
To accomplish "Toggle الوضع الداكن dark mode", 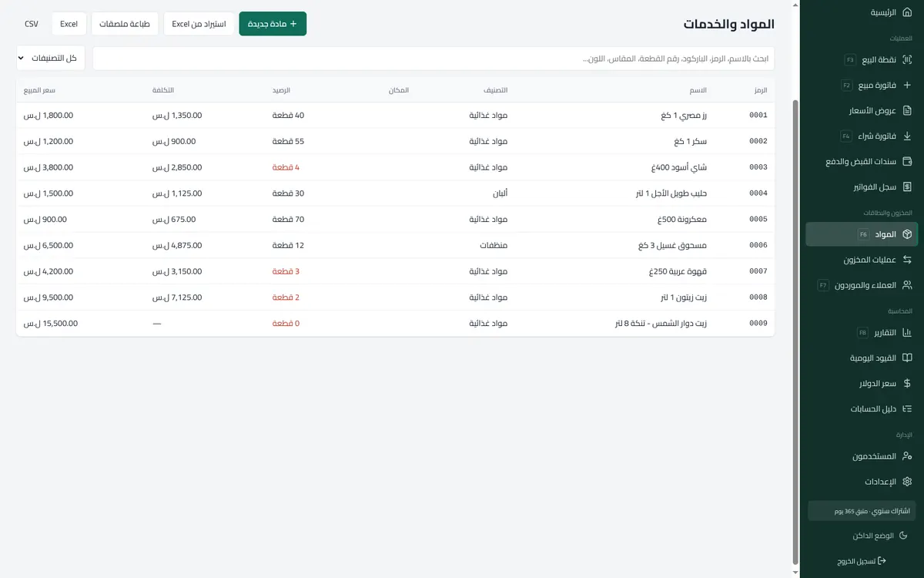I will 862,536.
